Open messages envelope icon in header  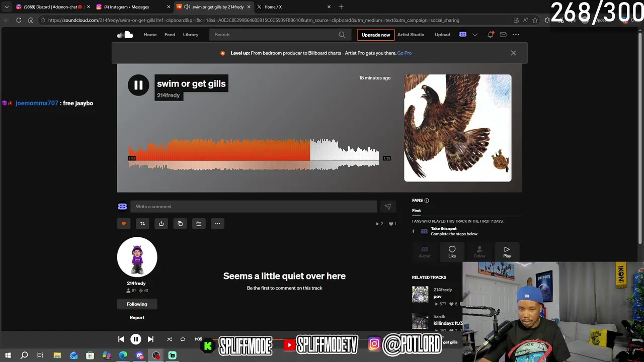tap(503, 35)
